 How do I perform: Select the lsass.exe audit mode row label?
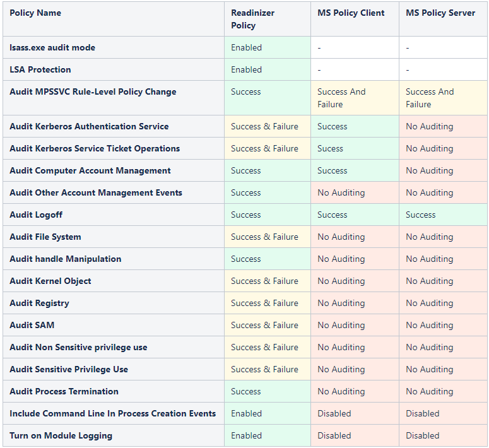(x=52, y=48)
